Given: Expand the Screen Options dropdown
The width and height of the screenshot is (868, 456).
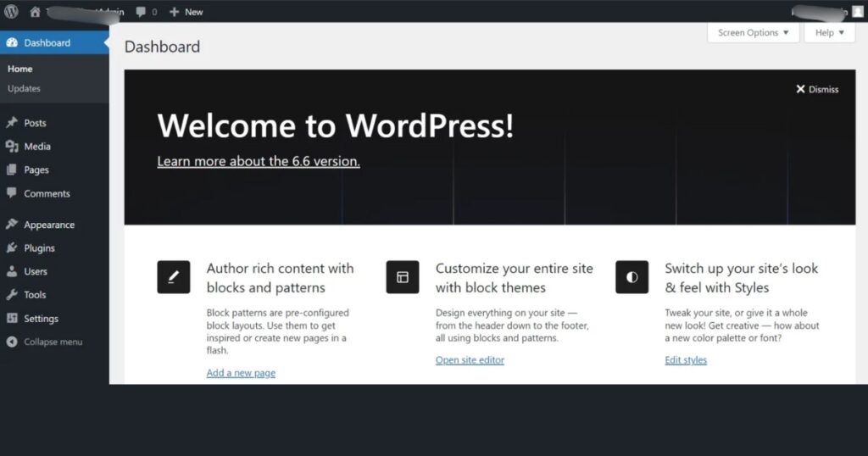Looking at the screenshot, I should click(753, 33).
